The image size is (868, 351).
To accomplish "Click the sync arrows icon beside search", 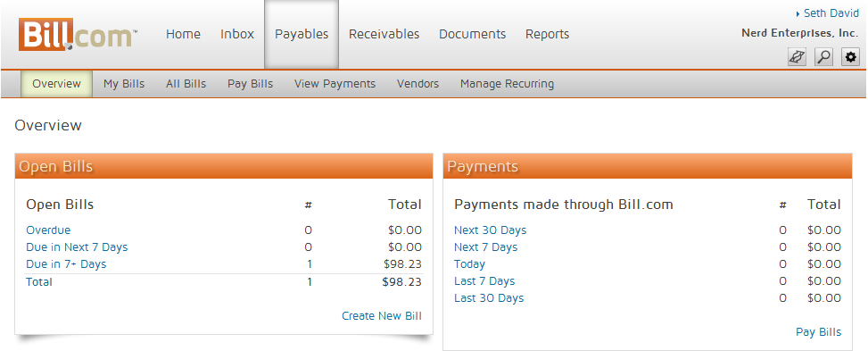I will (798, 56).
